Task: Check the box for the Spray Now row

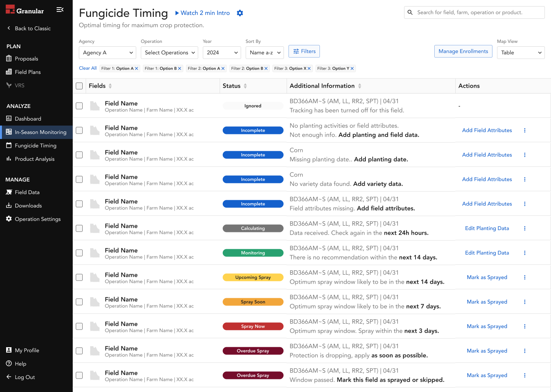Action: click(x=79, y=327)
